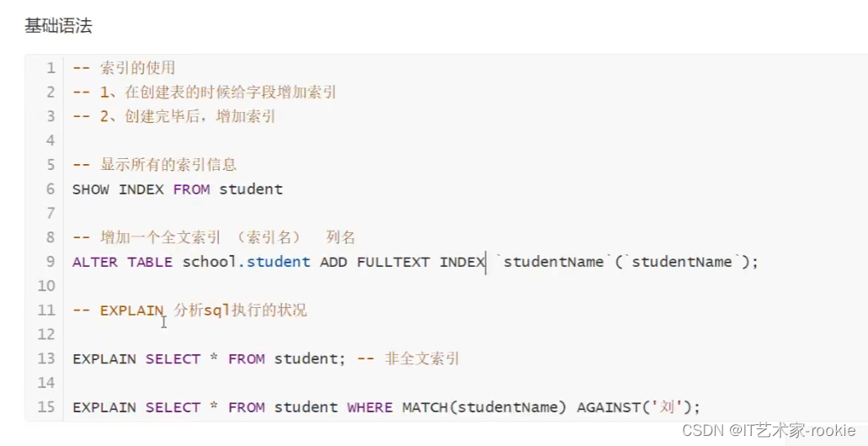Click line number 9 in the gutter

point(51,262)
